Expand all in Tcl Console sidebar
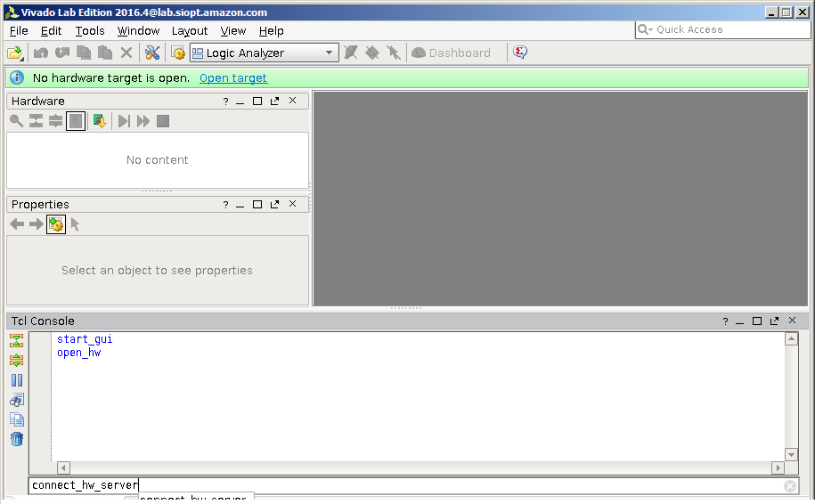The width and height of the screenshot is (815, 504). 17,360
